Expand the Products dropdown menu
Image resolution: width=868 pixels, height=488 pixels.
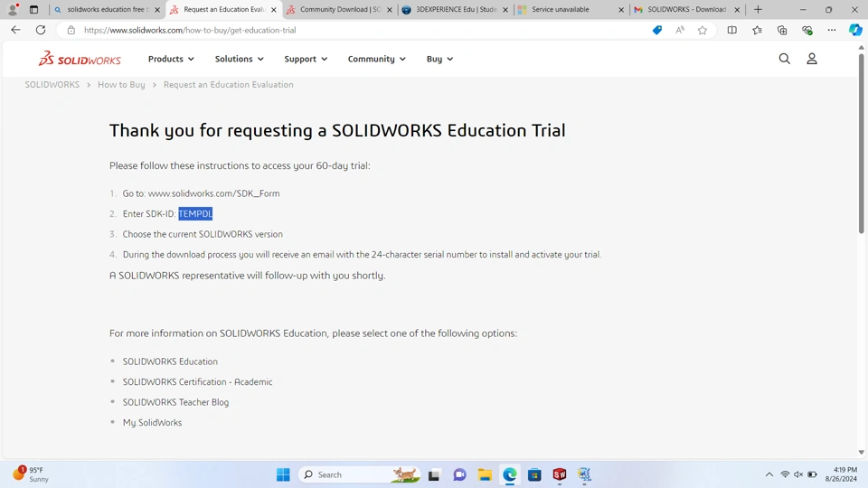(x=171, y=59)
